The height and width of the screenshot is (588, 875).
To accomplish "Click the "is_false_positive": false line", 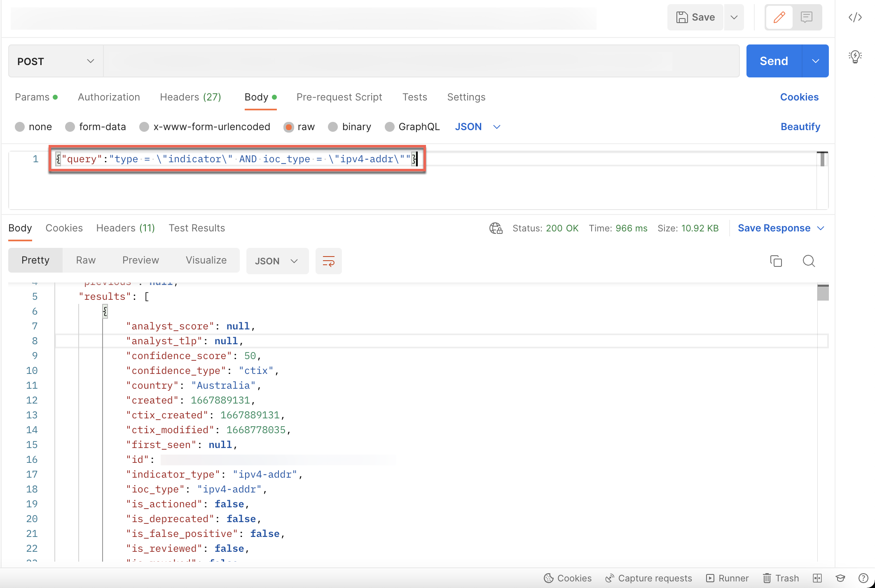I will [206, 534].
